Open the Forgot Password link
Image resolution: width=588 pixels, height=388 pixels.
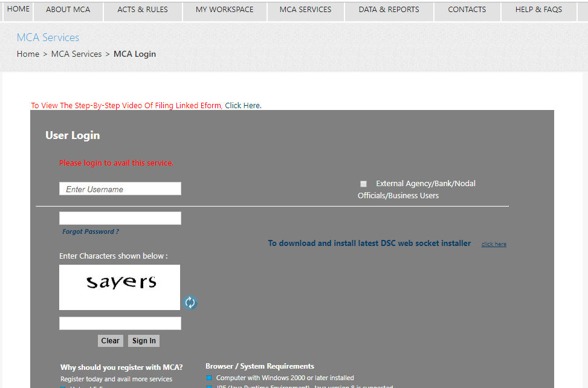[x=91, y=231]
